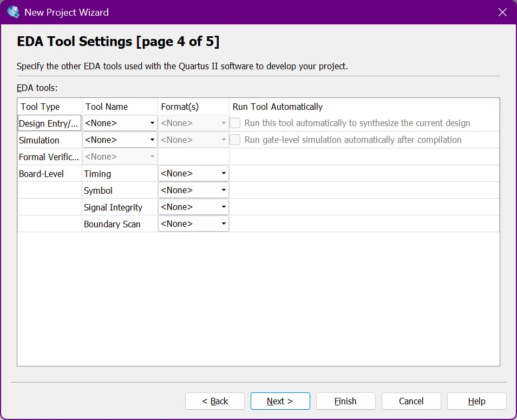Viewport: 517px width, 420px height.
Task: Open Timing format dropdown
Action: click(193, 173)
